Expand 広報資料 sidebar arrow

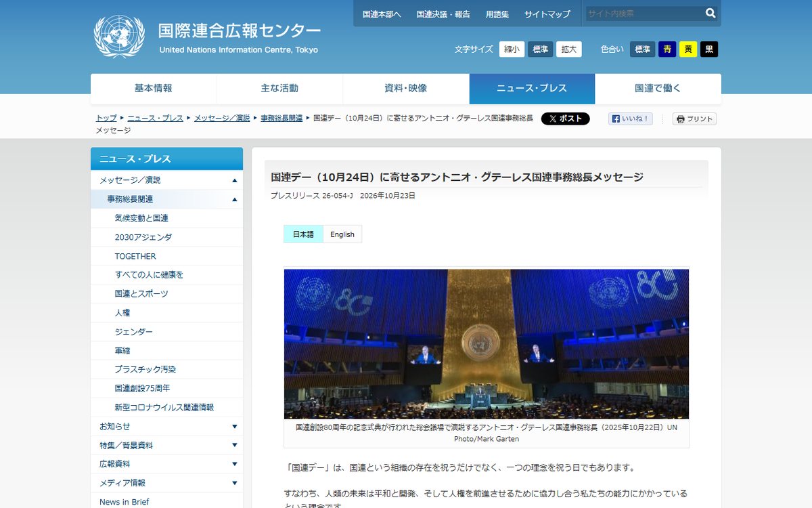(x=235, y=465)
